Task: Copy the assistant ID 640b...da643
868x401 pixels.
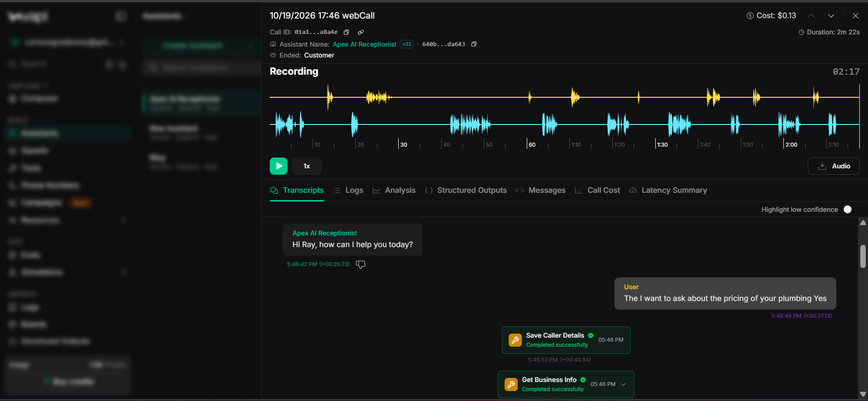Action: pyautogui.click(x=474, y=44)
